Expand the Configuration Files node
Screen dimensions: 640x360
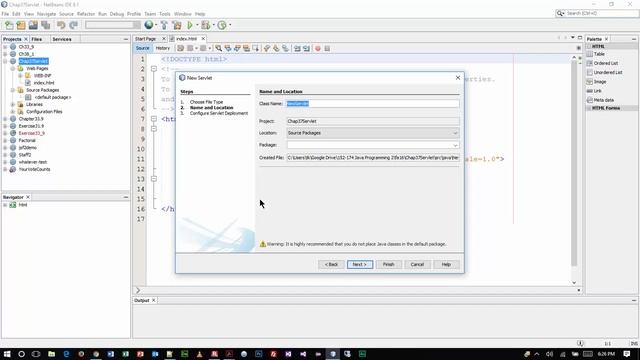pyautogui.click(x=13, y=111)
